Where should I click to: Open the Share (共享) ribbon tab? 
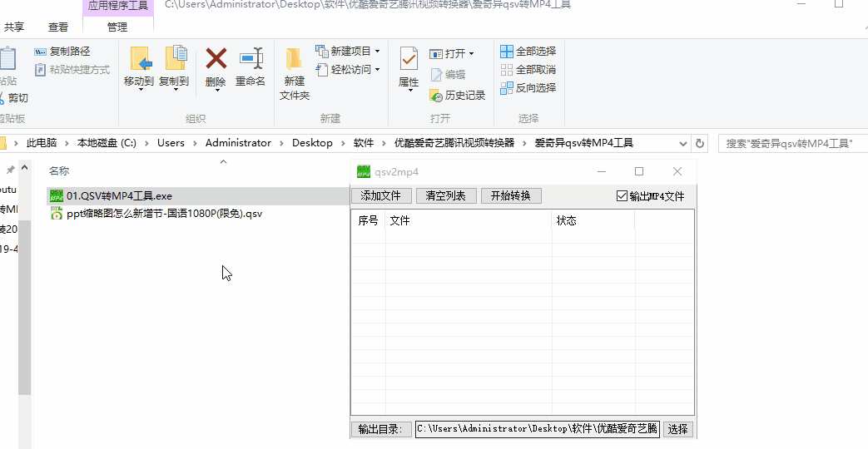[14, 27]
